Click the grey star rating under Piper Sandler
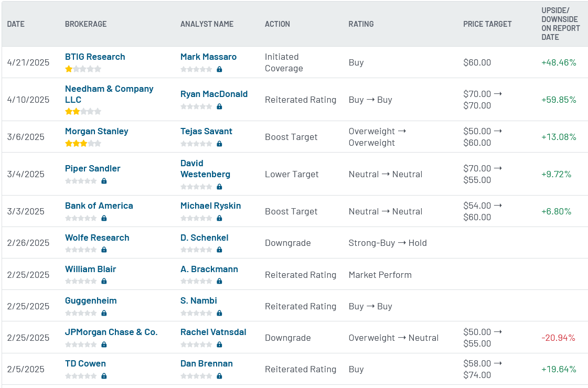 click(x=81, y=181)
